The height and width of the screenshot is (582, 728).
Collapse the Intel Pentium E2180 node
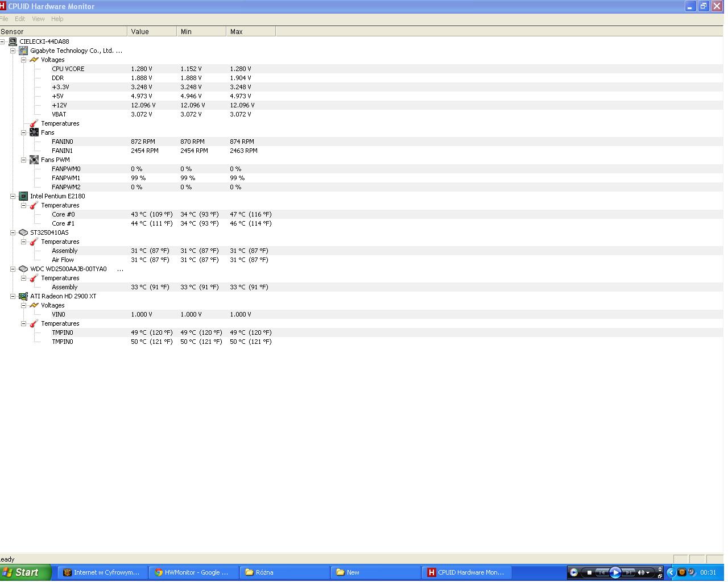tap(13, 196)
